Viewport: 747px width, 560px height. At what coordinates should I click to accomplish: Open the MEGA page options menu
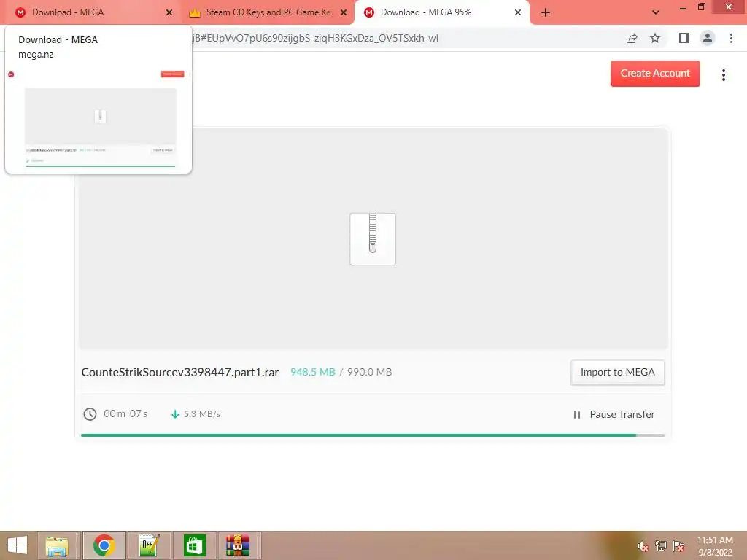tap(724, 75)
